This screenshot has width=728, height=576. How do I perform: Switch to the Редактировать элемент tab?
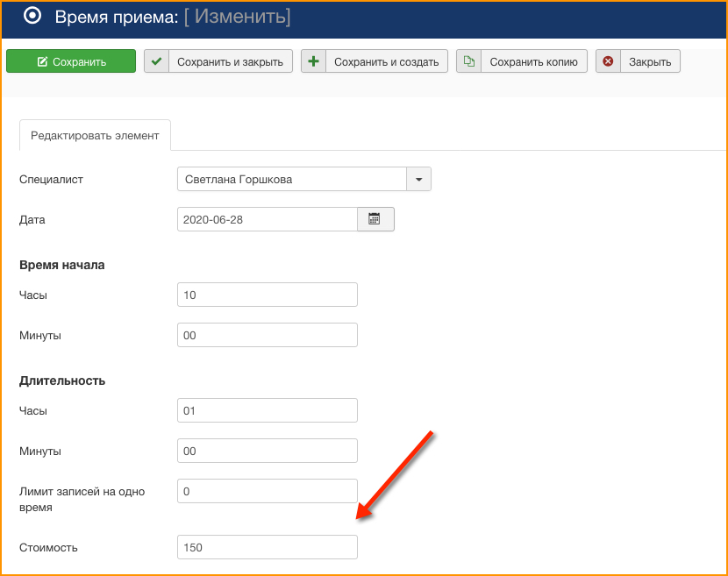coord(95,136)
